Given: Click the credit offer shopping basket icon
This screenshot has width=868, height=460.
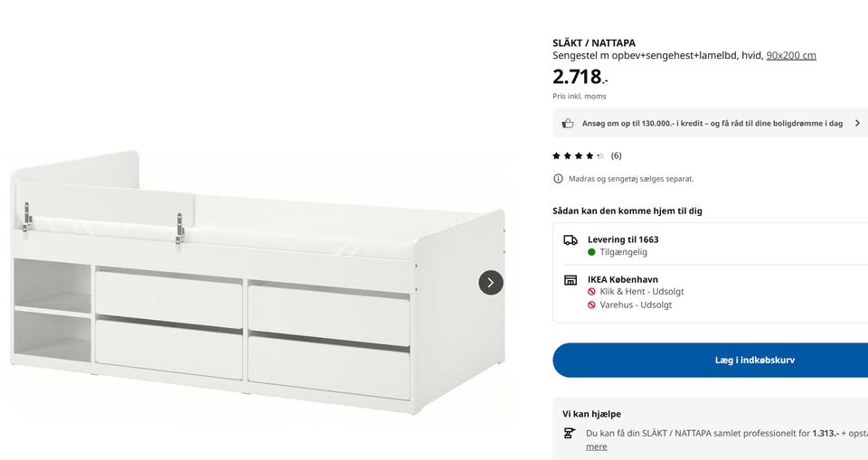Looking at the screenshot, I should click(568, 124).
